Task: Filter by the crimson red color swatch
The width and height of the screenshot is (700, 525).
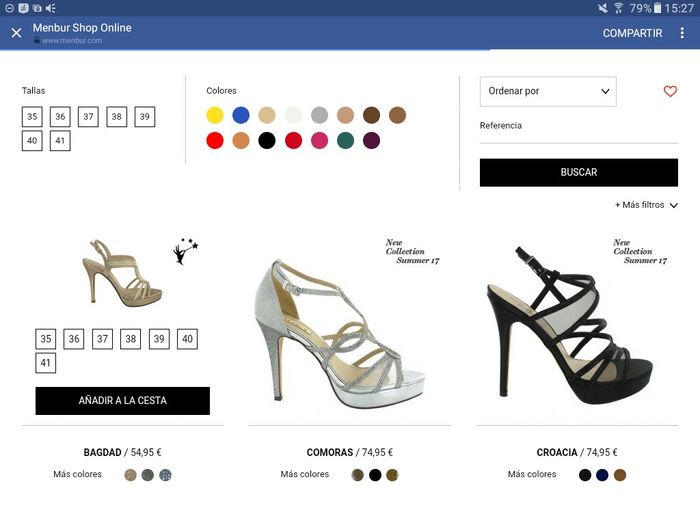Action: (x=293, y=141)
